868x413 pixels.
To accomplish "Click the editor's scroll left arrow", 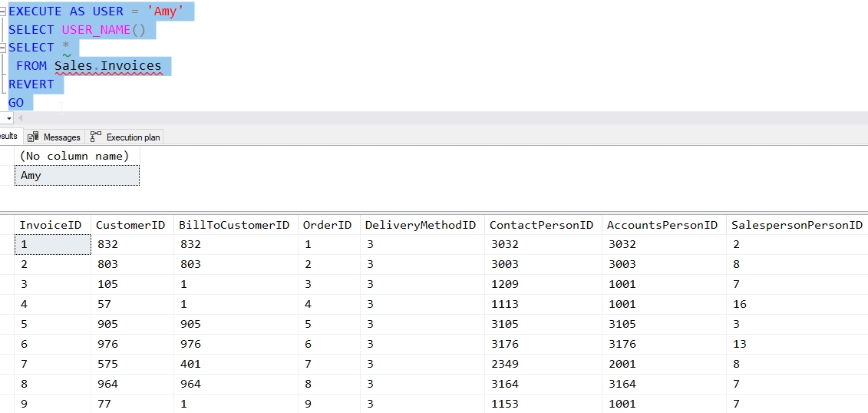I will [21, 118].
